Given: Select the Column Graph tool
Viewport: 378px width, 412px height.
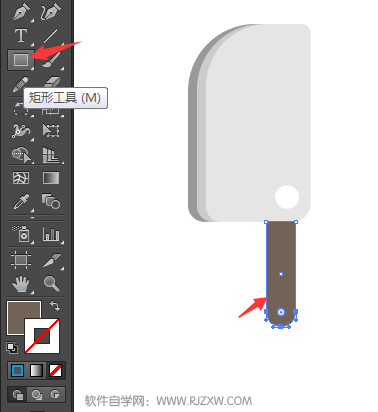Looking at the screenshot, I should pyautogui.click(x=51, y=234).
